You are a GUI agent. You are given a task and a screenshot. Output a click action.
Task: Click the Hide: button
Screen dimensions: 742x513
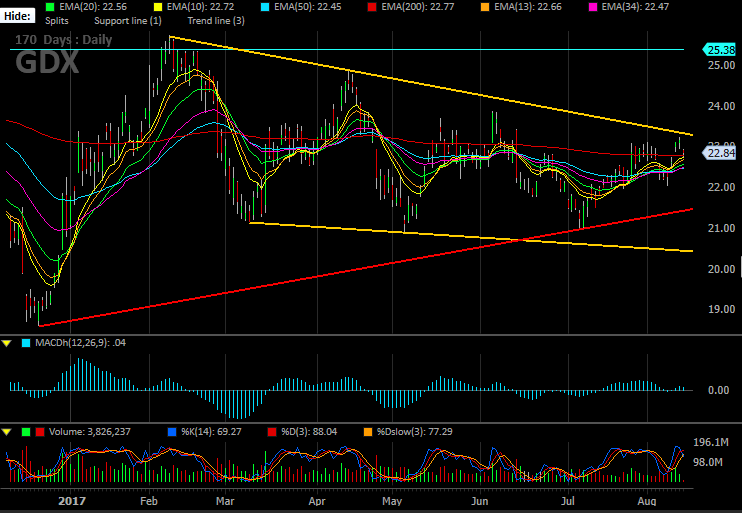tap(18, 16)
